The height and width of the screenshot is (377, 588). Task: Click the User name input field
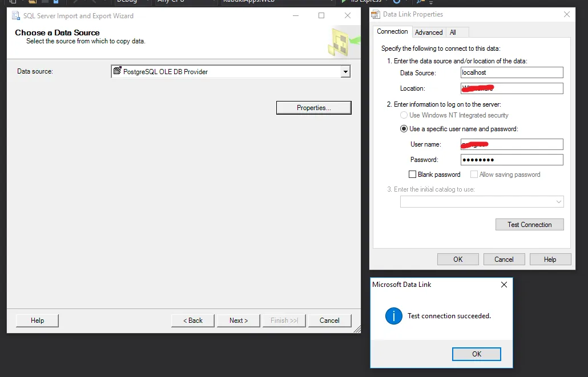512,144
